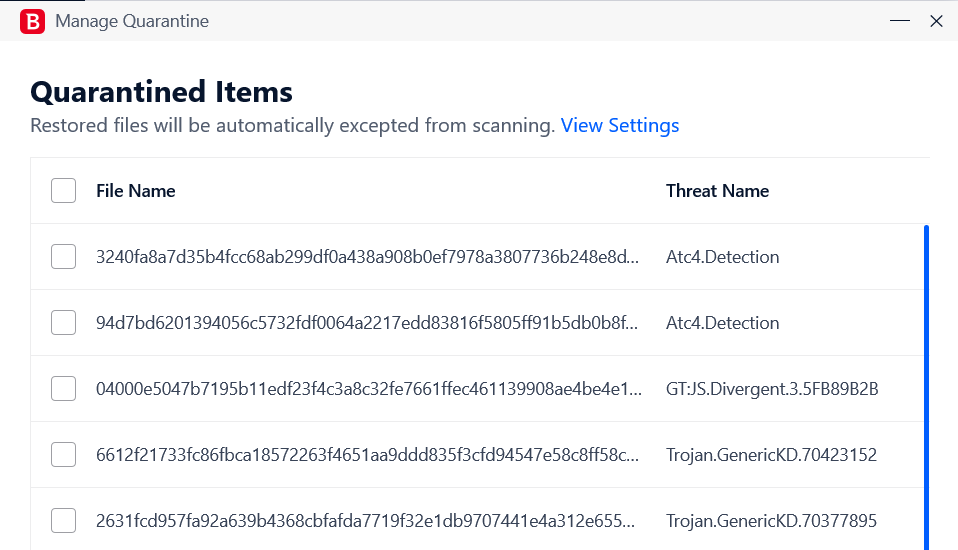958x550 pixels.
Task: Select checkbox for file 04000e5047b7195b
Action: 64,389
